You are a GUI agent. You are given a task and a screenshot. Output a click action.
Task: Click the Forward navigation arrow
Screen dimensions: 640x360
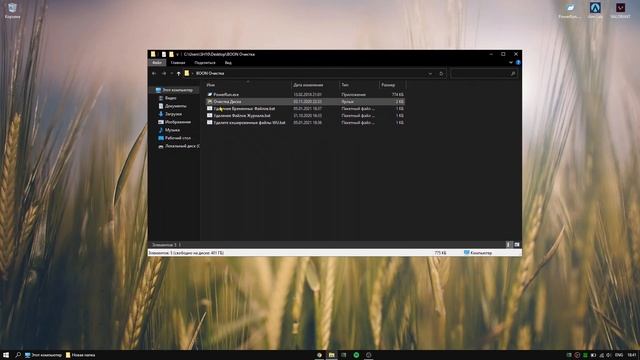tap(164, 73)
